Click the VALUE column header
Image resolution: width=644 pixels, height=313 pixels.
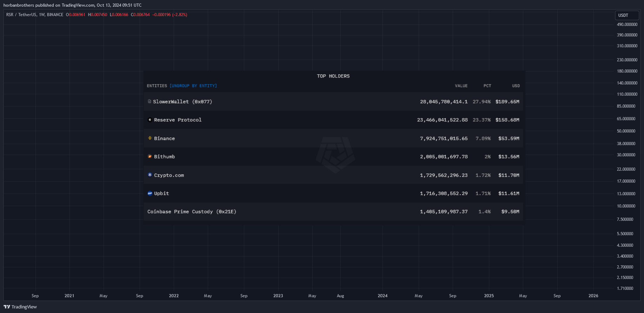point(461,86)
